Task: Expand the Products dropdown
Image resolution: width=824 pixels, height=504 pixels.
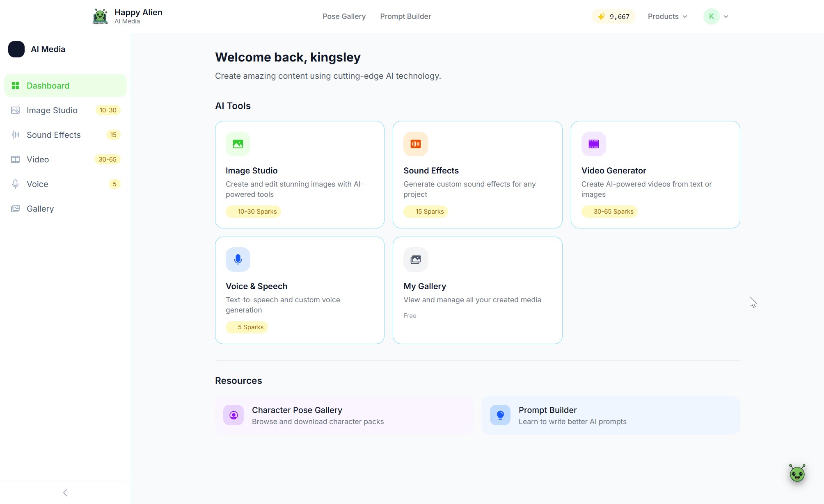Action: (x=667, y=16)
